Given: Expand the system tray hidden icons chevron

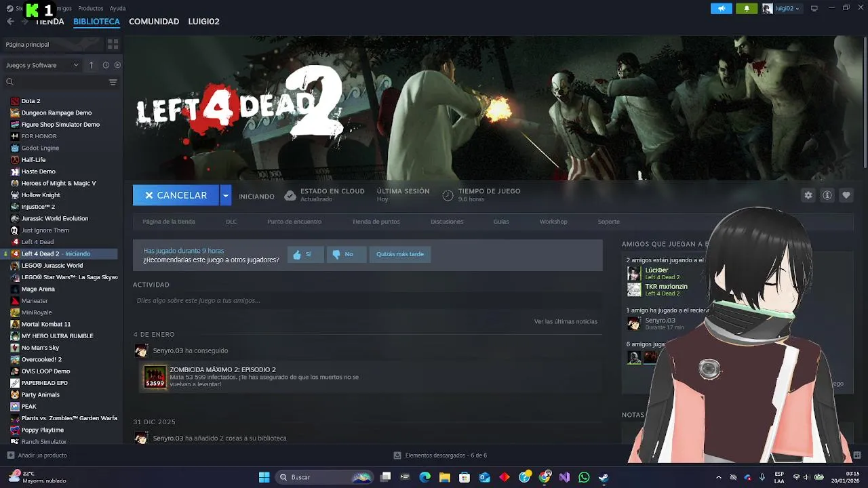Looking at the screenshot, I should tap(719, 477).
